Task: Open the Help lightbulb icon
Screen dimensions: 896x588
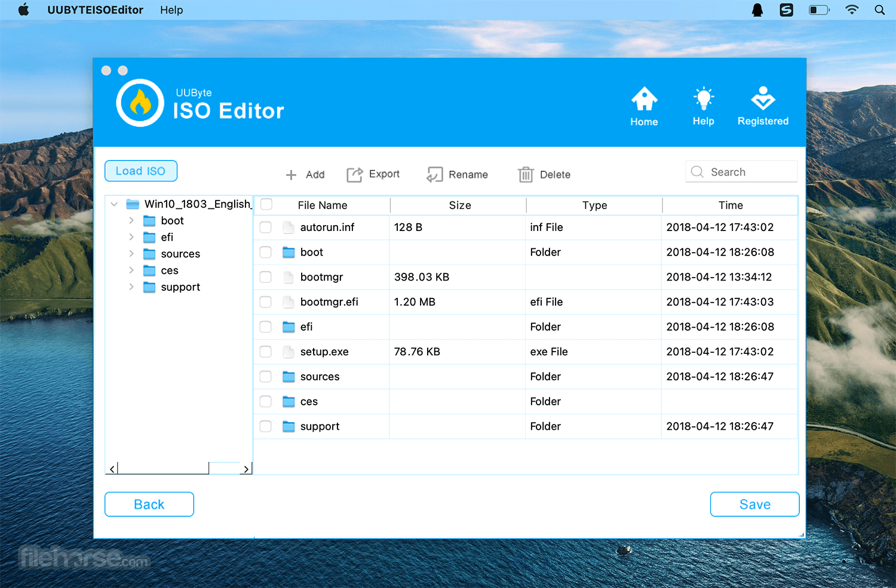Action: (x=704, y=98)
